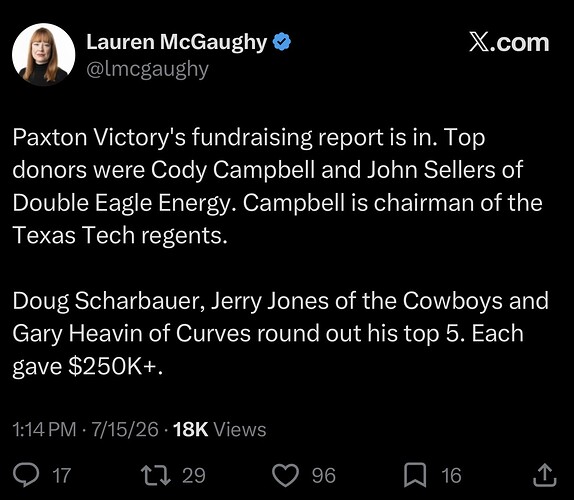The image size is (574, 500).
Task: Click the paragraph mentioning Doug Scharbauer and Jerry Jones
Action: (x=280, y=334)
